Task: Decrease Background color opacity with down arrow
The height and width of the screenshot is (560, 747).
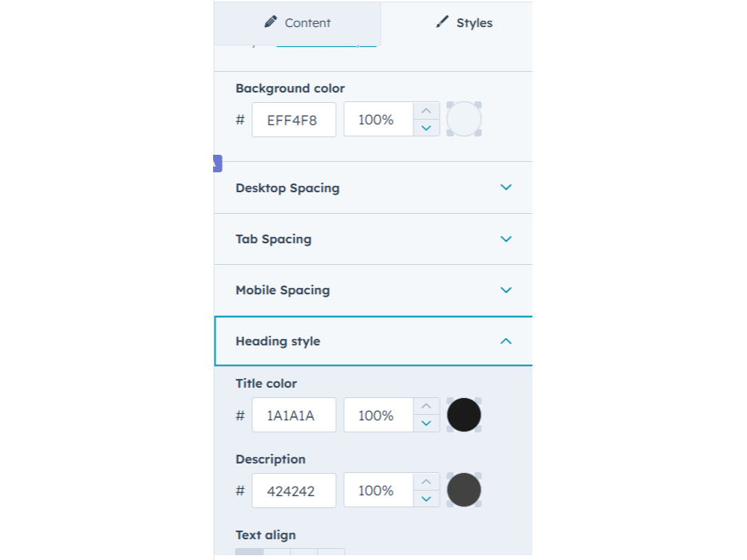Action: coord(426,128)
